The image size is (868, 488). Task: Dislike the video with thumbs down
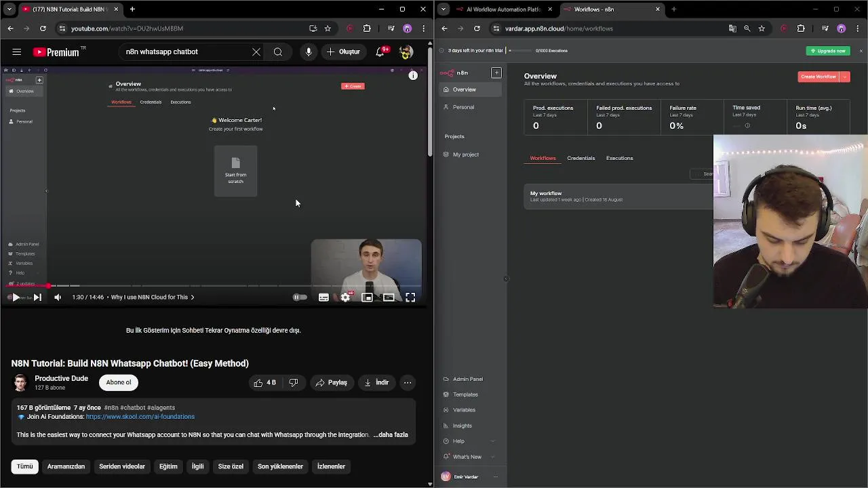294,382
